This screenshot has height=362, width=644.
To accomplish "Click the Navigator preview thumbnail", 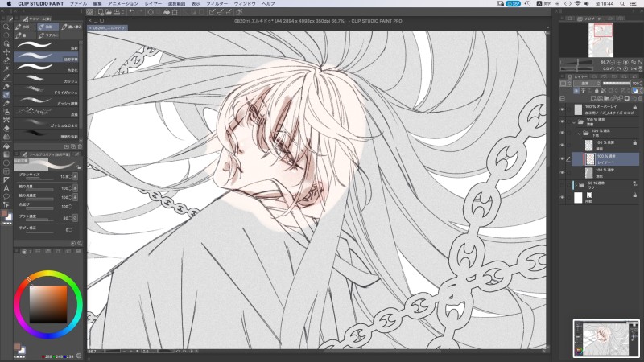I will pos(601,39).
